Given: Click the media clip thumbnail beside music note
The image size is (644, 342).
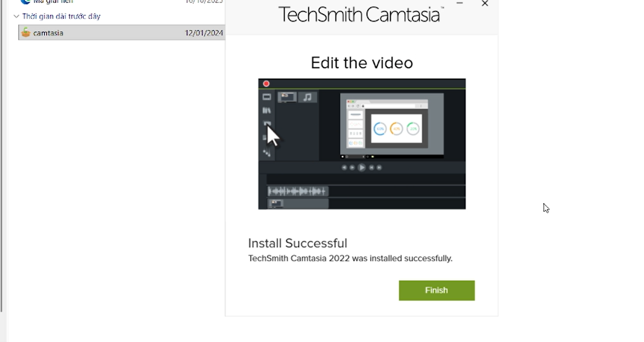Looking at the screenshot, I should pos(287,97).
